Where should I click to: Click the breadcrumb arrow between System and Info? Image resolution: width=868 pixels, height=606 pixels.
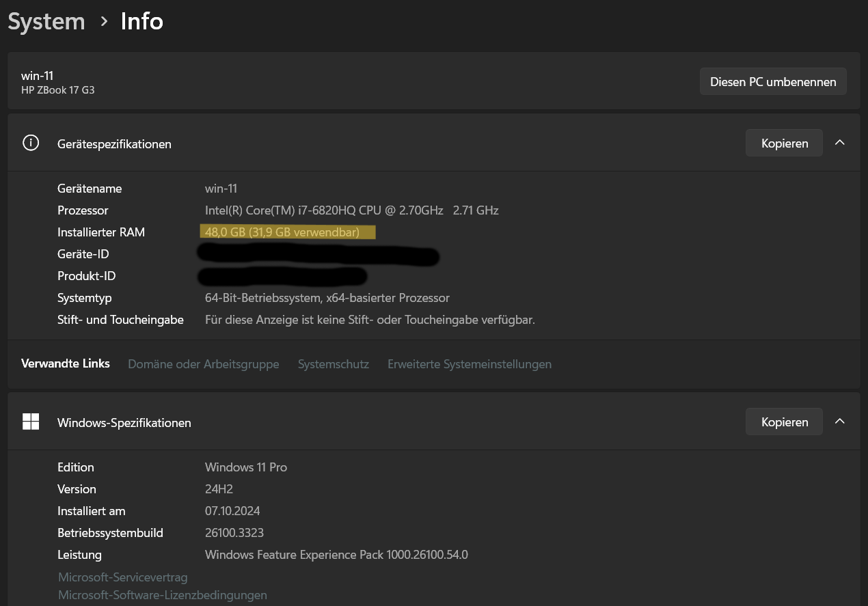pyautogui.click(x=104, y=21)
